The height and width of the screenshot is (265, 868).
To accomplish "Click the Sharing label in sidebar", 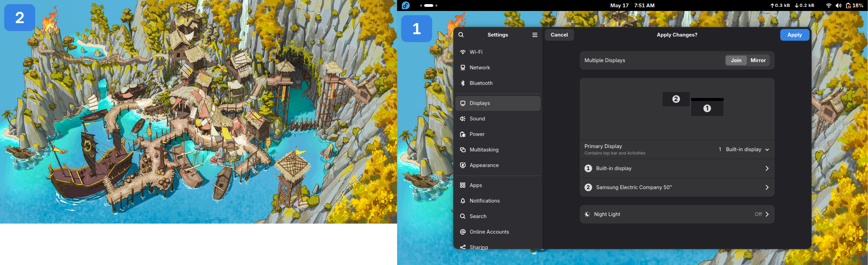I will click(x=479, y=247).
